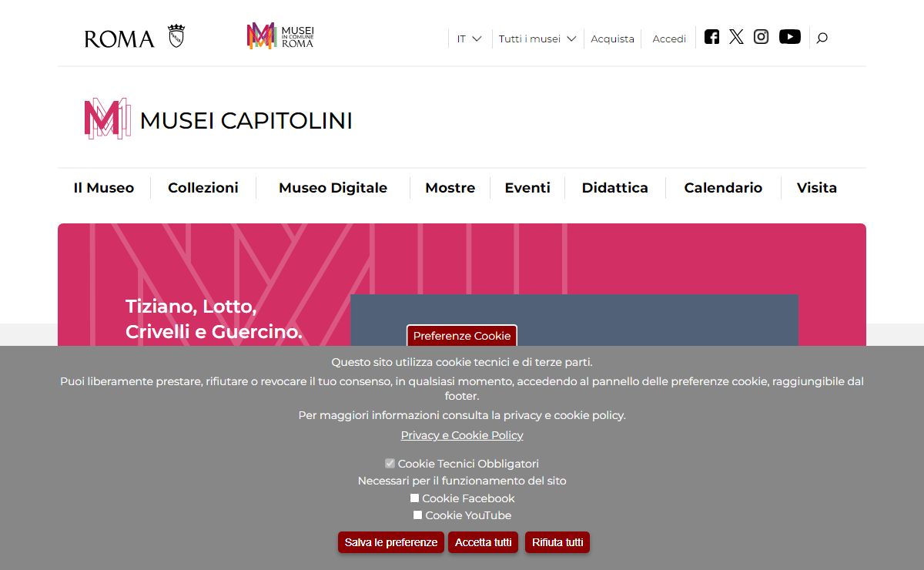Open the Tiziano, Lotto, Crivelli e Guercino banner
Viewport: 924px width, 570px height.
(x=214, y=319)
